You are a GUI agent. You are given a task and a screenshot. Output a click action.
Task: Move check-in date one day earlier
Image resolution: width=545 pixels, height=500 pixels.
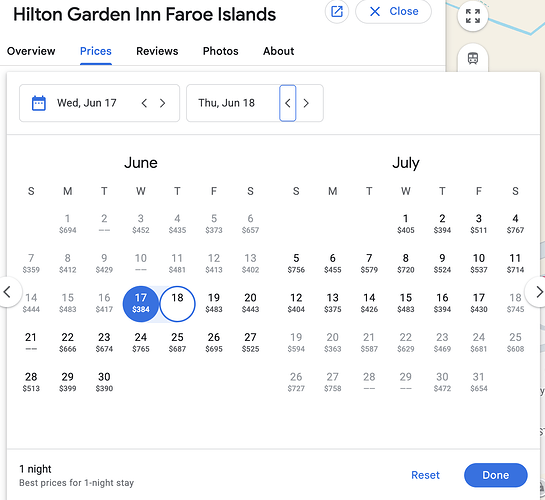click(145, 103)
